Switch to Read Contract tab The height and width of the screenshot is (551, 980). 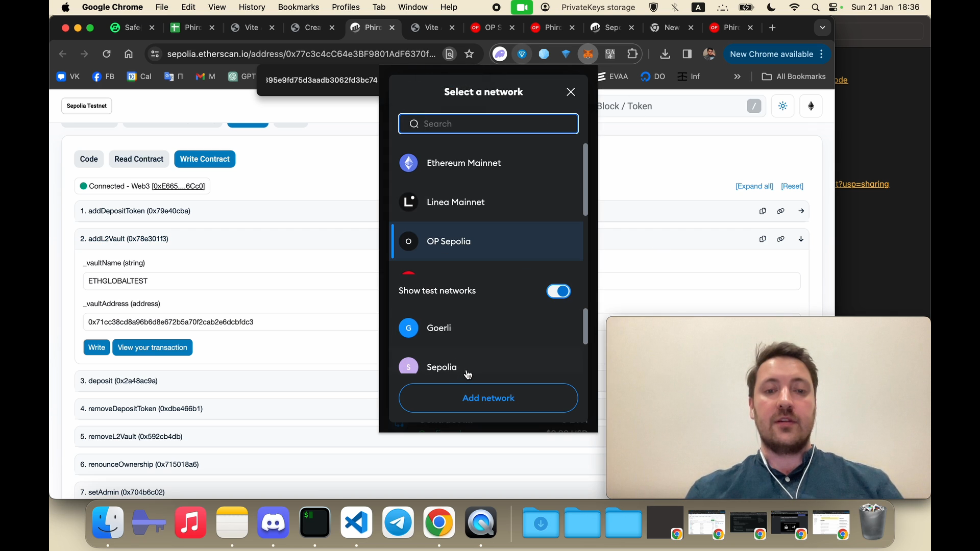tap(139, 159)
